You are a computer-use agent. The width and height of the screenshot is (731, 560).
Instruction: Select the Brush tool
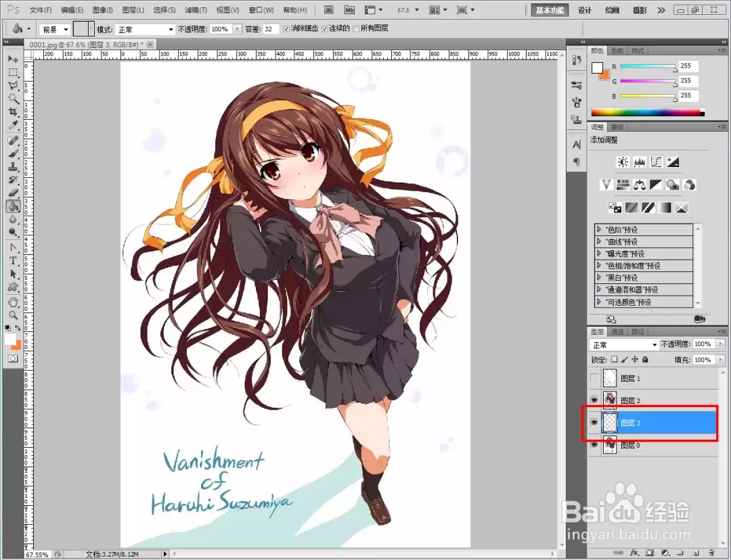[13, 154]
